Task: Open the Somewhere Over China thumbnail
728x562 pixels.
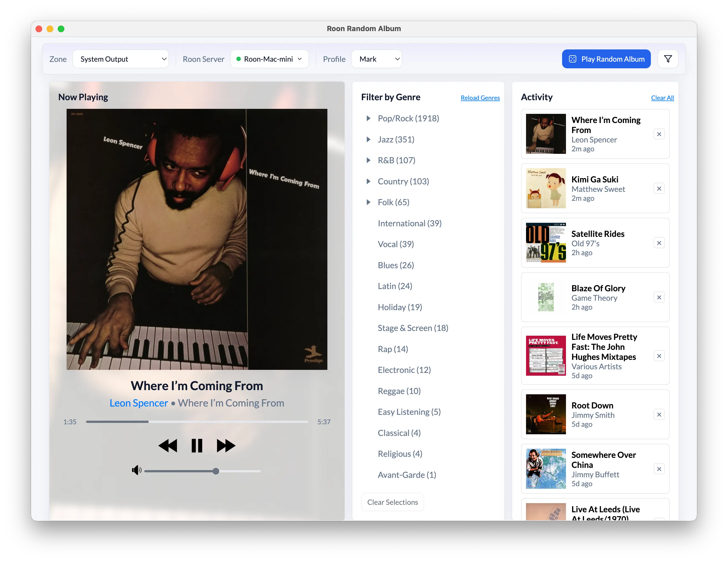Action: [x=546, y=469]
